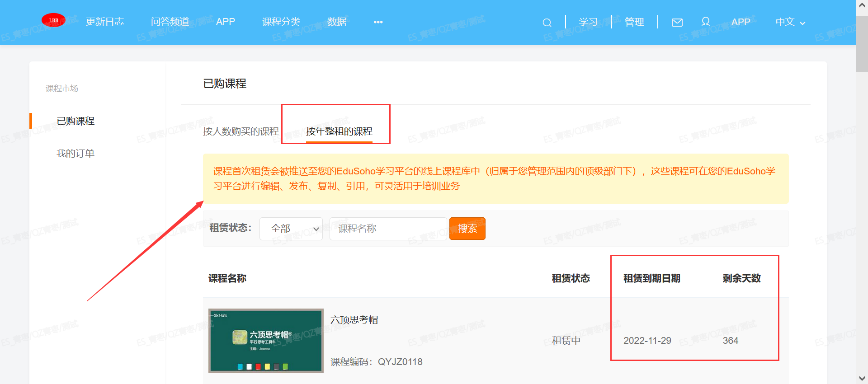The image size is (868, 384).
Task: Switch to 按人数购买的课程 tab
Action: coord(241,131)
